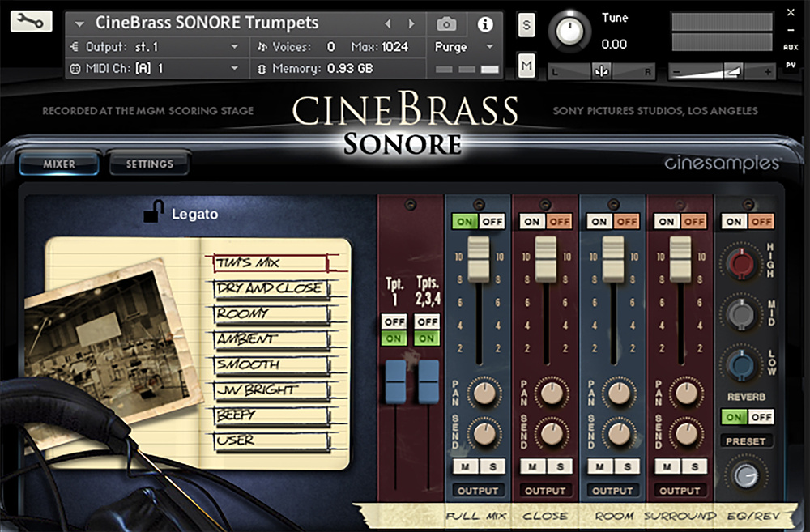
Task: Select the next instrument with the right arrow
Action: click(x=412, y=24)
